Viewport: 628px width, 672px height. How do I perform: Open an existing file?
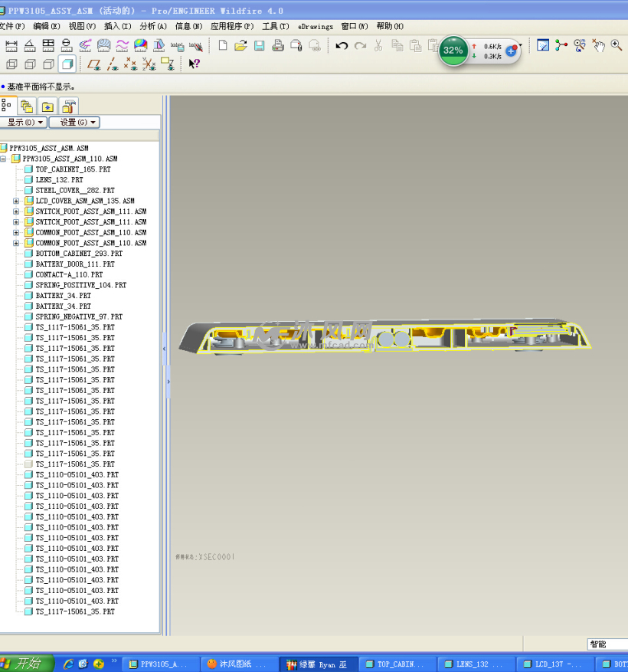240,45
